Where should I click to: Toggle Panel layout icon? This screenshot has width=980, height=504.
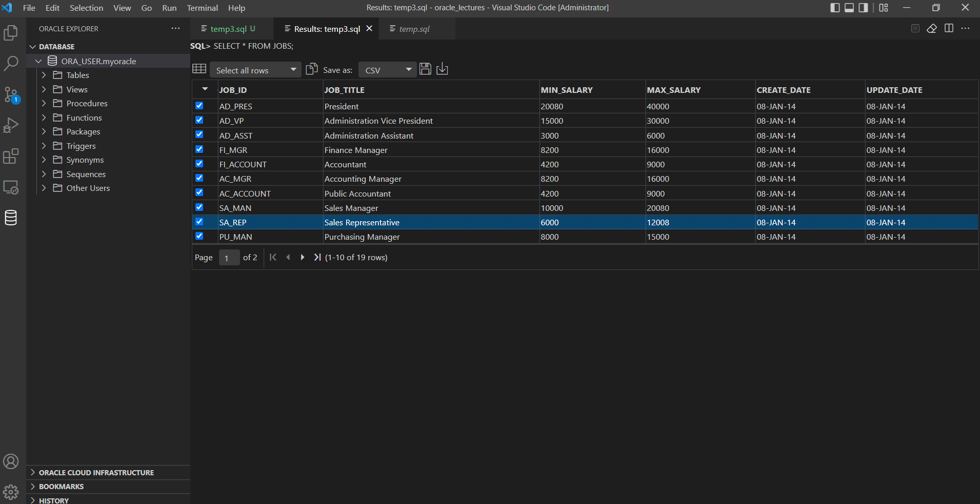click(849, 8)
